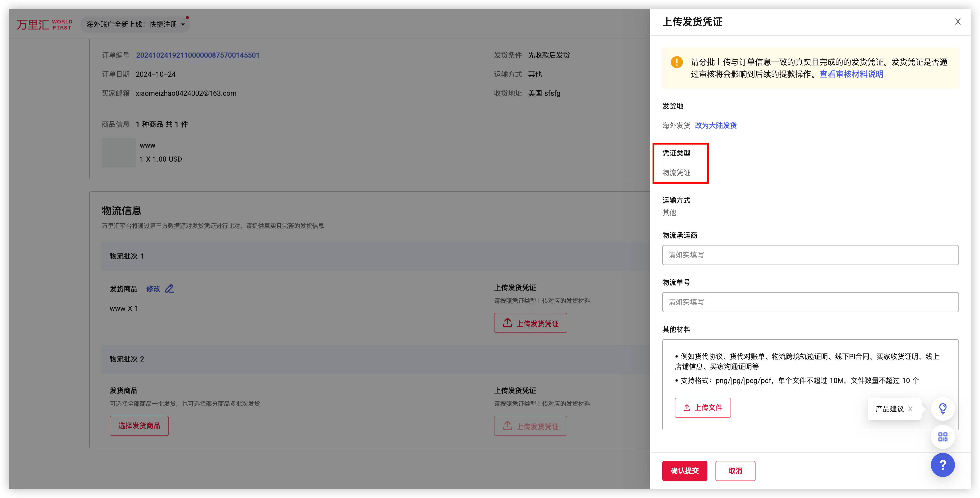
Task: Click the pencil icon next to 修改
Action: (169, 289)
